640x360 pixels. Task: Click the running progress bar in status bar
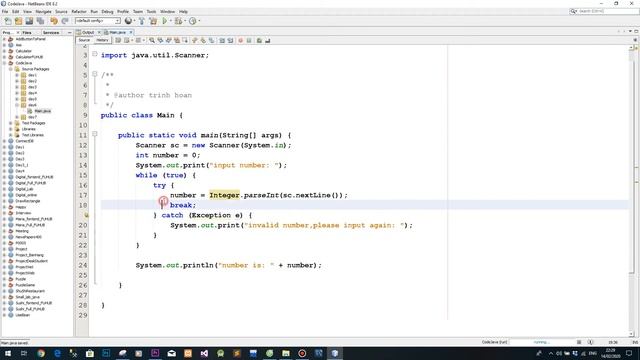(x=541, y=342)
